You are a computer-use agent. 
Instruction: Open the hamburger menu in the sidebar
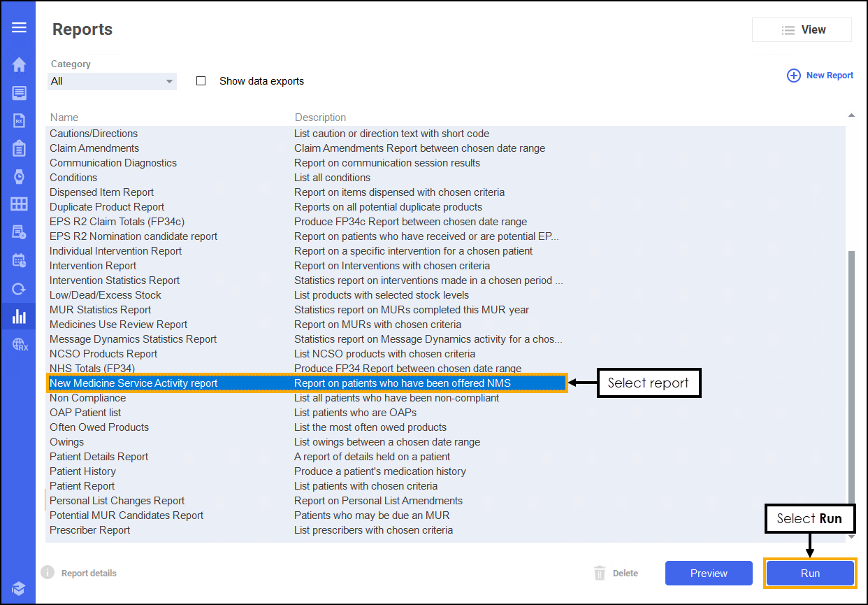19,27
